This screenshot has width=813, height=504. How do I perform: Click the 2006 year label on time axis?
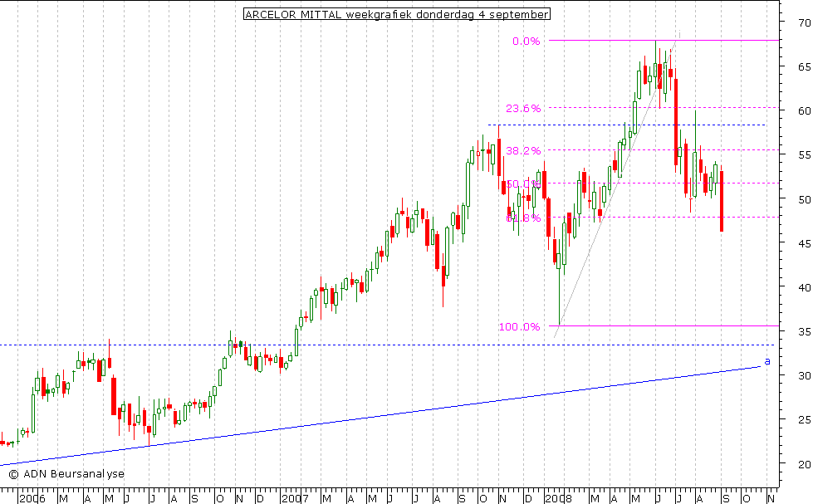(x=30, y=498)
